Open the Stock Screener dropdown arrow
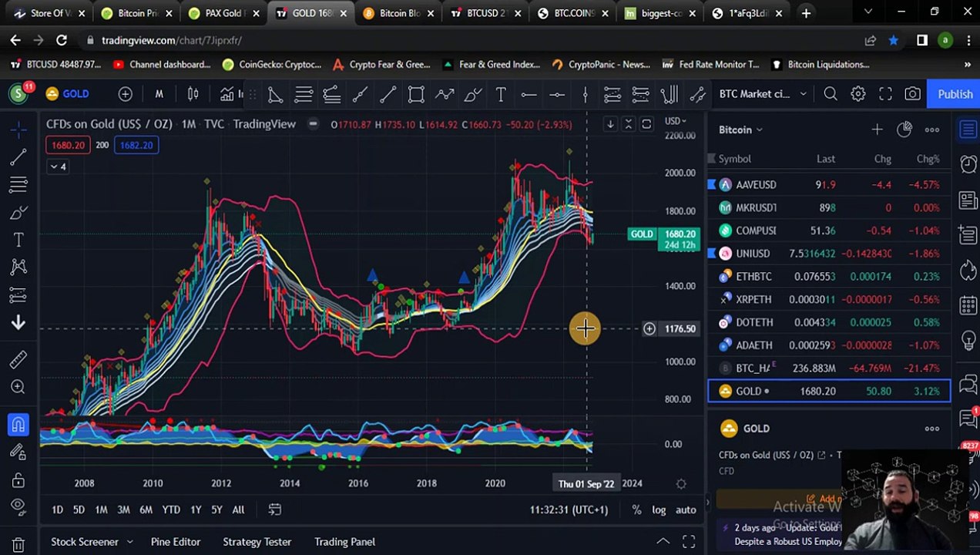 (x=129, y=542)
